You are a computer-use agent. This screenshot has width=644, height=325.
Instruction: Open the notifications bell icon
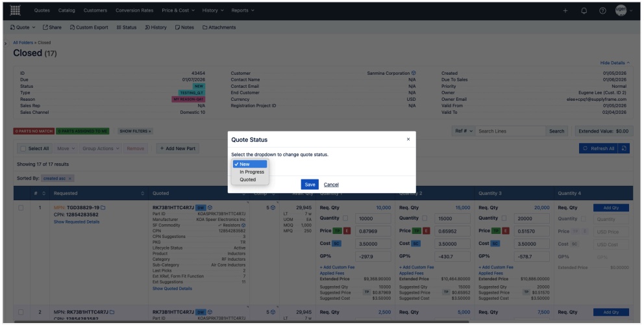click(x=583, y=10)
